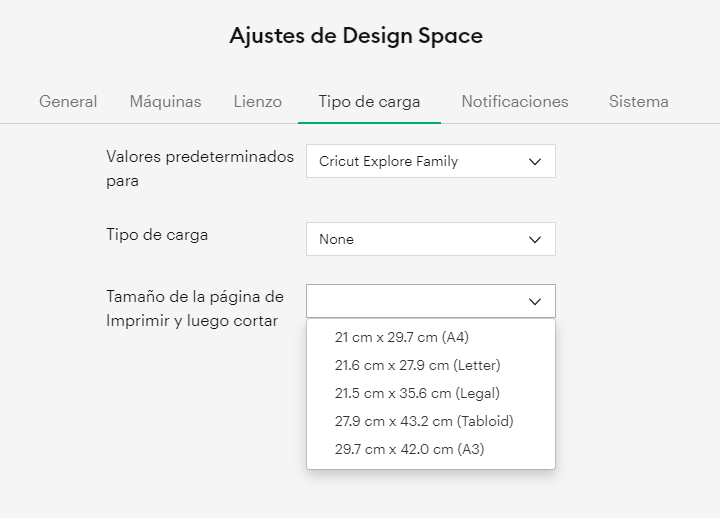The height and width of the screenshot is (518, 720).
Task: Collapse the page size dropdown via its chevron
Action: [x=535, y=301]
